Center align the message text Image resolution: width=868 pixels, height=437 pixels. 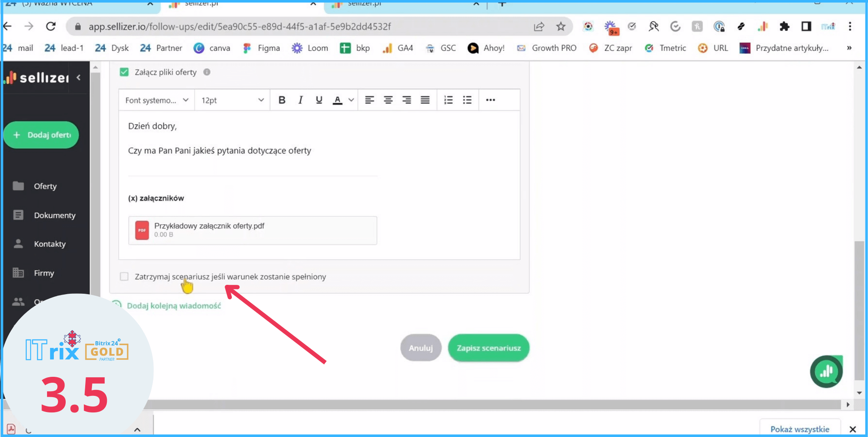(388, 100)
